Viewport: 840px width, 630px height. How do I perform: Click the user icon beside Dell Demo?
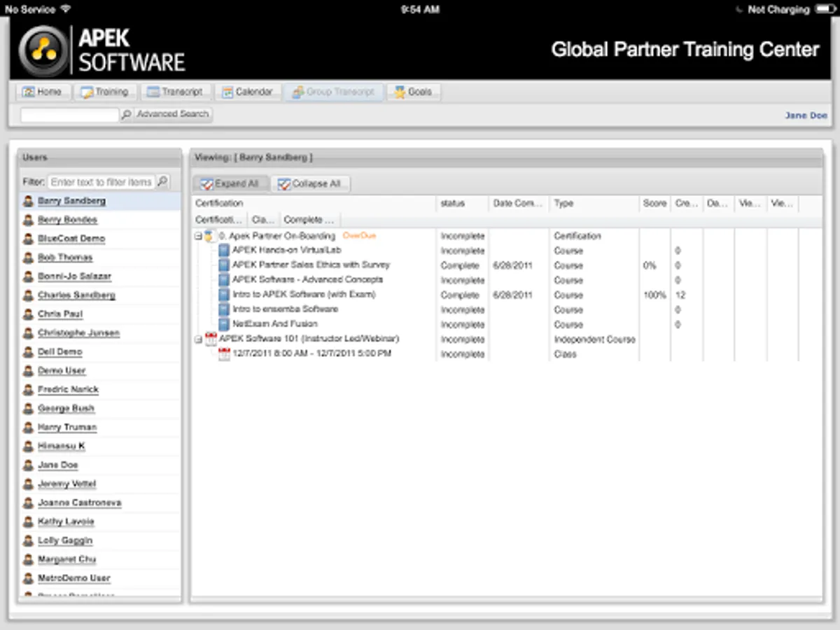28,352
